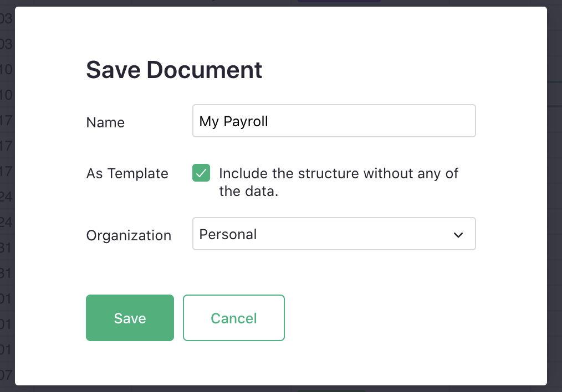Cancel the Save Document dialog
The height and width of the screenshot is (392, 562).
pyautogui.click(x=233, y=318)
